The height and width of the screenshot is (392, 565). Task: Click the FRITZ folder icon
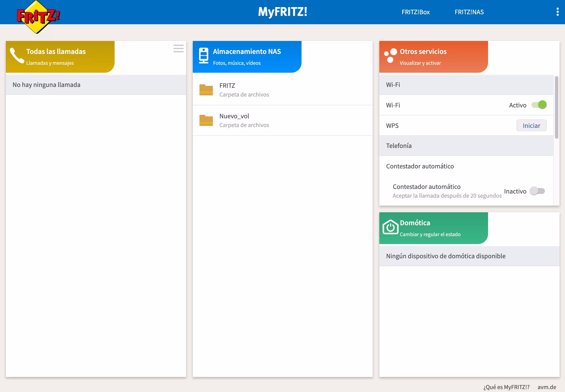tap(206, 90)
